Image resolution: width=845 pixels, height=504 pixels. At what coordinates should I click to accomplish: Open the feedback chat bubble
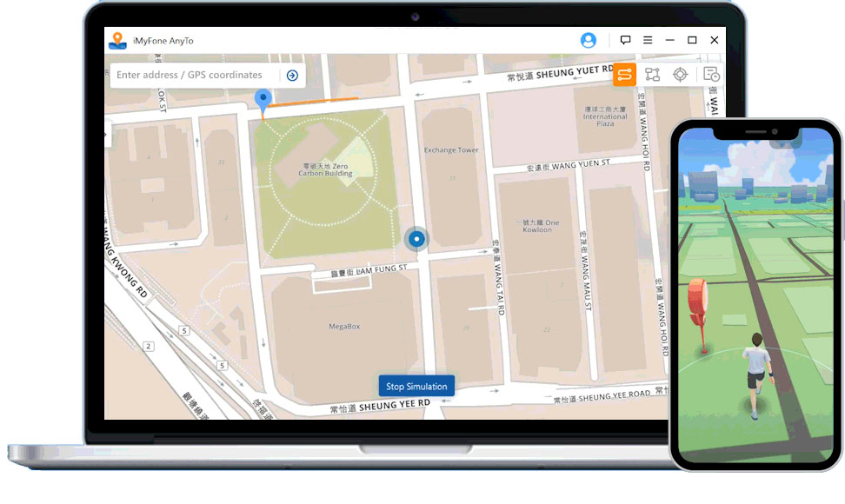pos(625,40)
